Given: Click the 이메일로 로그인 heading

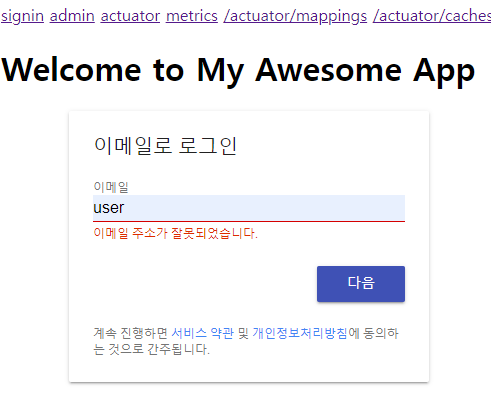Looking at the screenshot, I should point(165,146).
